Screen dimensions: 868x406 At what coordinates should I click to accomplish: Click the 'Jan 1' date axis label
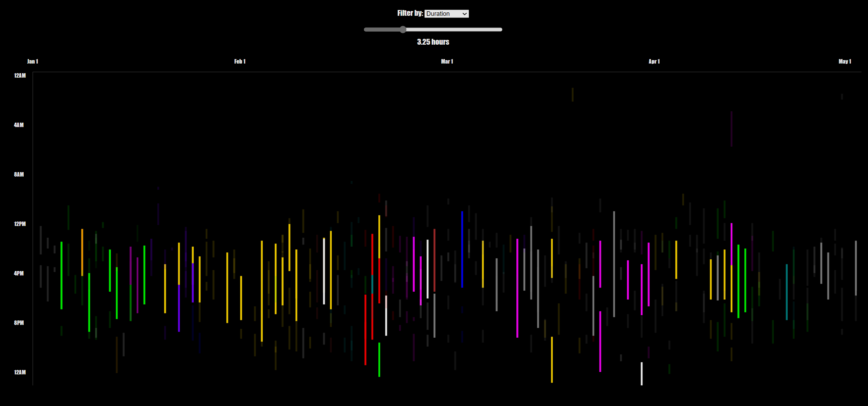click(x=33, y=61)
